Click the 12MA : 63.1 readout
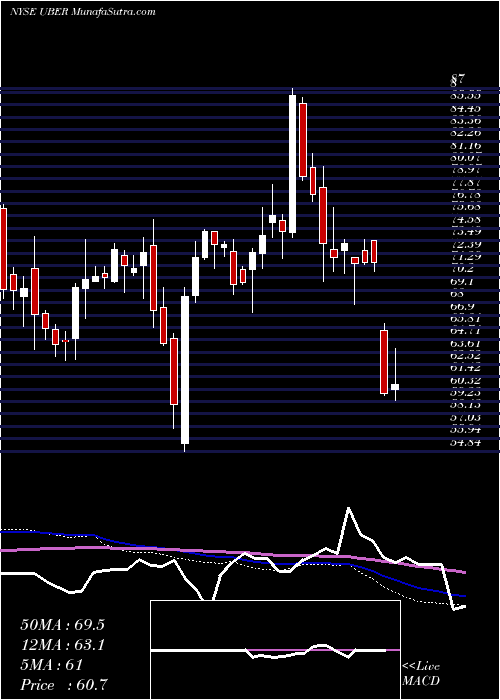 pos(62,645)
